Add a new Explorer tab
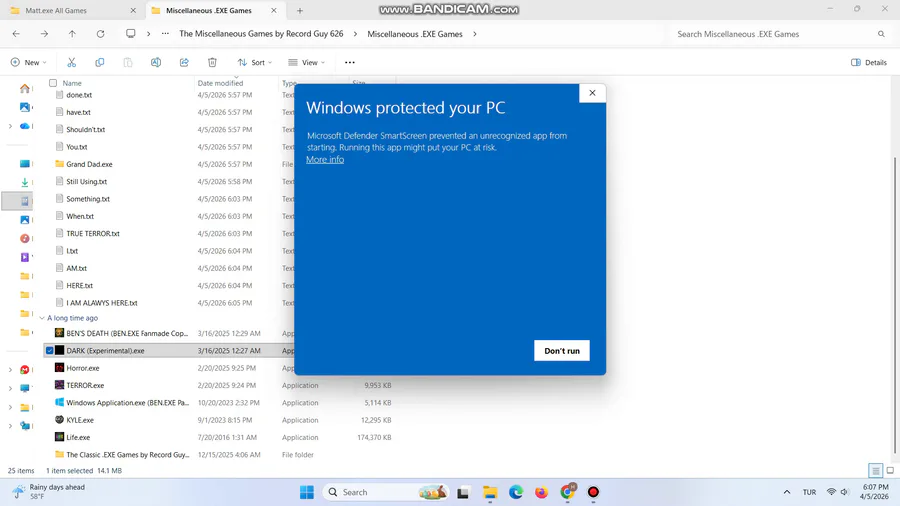This screenshot has height=506, width=900. click(300, 10)
